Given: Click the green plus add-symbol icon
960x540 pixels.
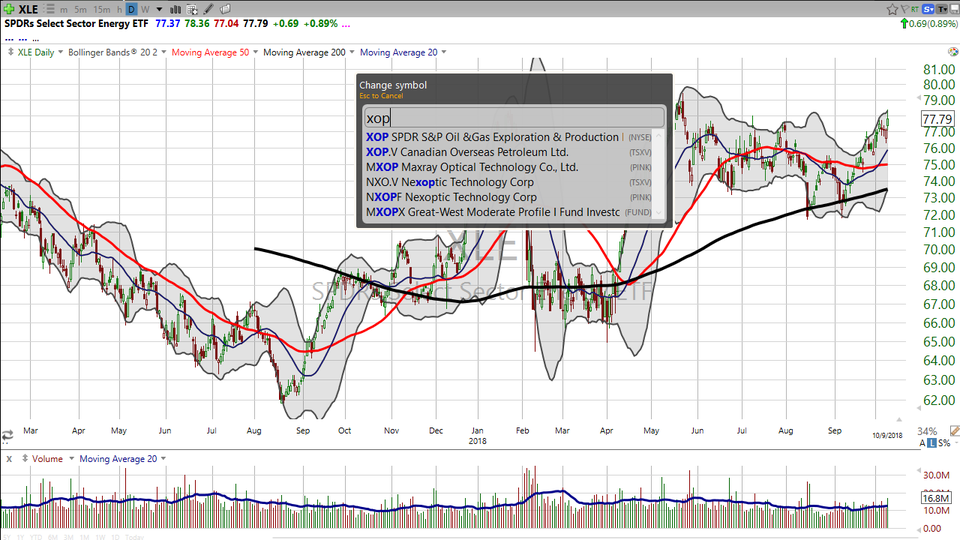Looking at the screenshot, I should click(x=8, y=9).
